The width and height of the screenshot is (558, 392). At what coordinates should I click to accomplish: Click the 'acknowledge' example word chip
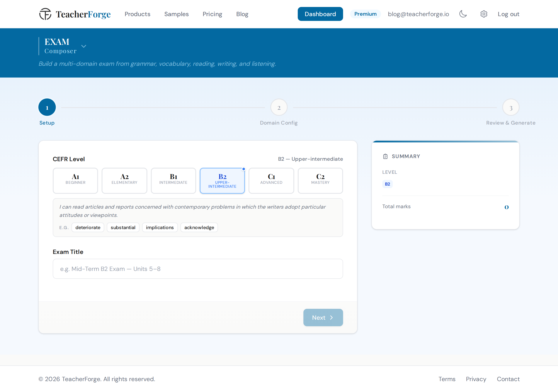[x=199, y=227]
